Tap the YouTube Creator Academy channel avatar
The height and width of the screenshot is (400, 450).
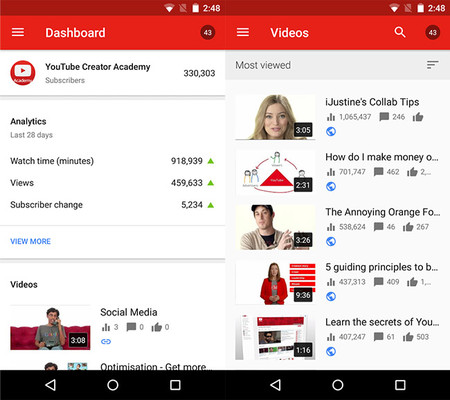pos(23,73)
